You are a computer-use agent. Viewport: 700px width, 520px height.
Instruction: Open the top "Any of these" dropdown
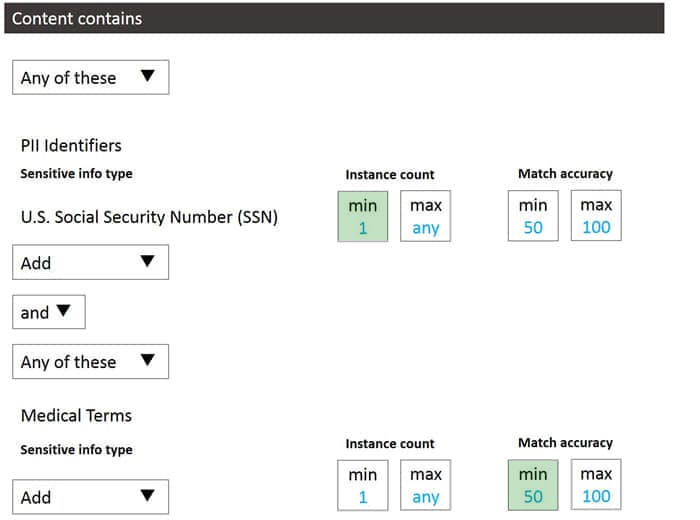point(90,78)
